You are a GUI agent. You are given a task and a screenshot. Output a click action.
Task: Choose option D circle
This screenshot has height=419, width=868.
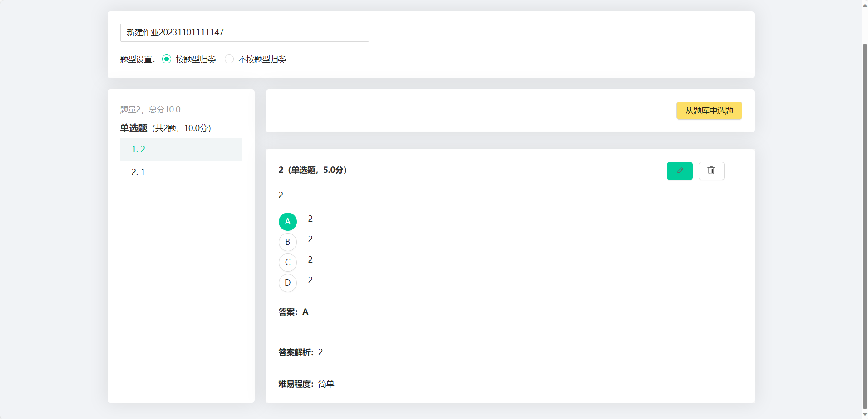(x=288, y=283)
